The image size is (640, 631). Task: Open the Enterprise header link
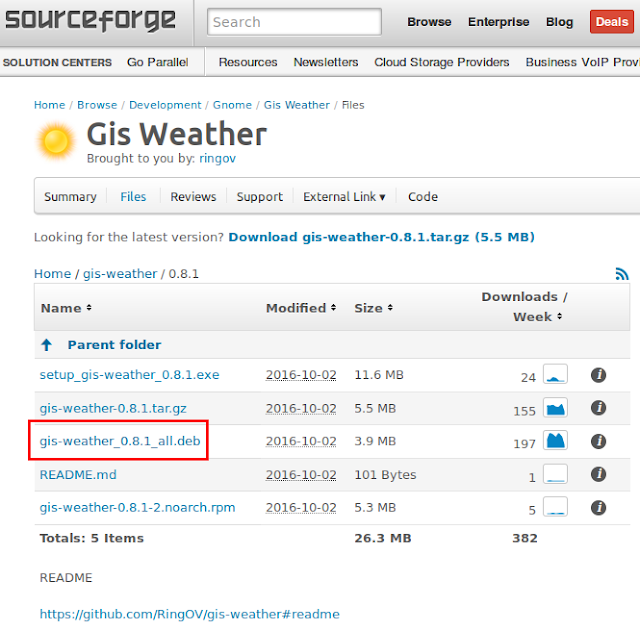pos(498,22)
